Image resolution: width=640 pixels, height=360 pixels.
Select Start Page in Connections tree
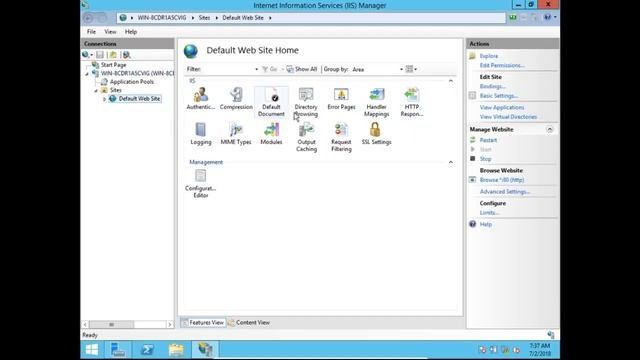113,65
